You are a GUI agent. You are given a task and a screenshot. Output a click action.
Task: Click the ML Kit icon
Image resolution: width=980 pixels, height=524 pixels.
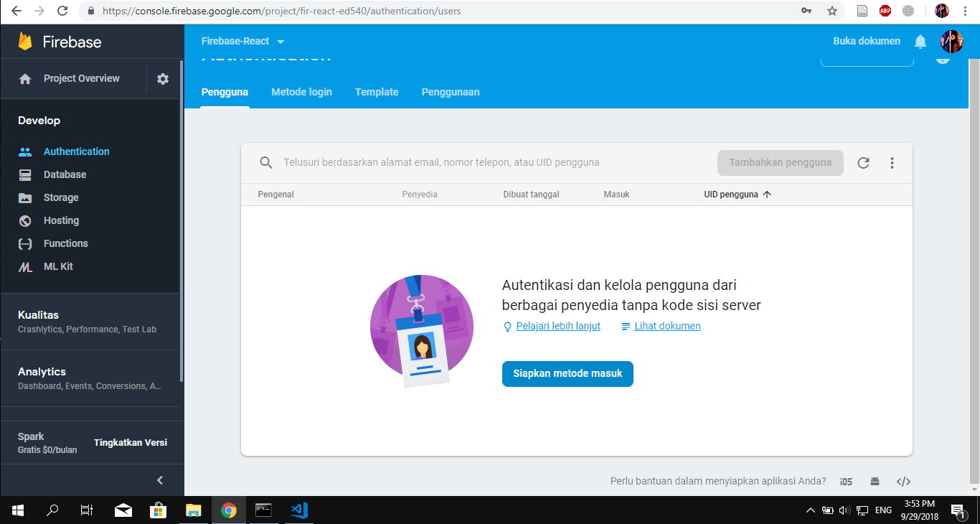point(25,266)
